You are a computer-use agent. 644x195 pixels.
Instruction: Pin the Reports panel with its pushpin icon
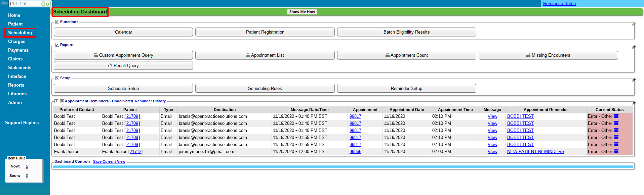[634, 47]
